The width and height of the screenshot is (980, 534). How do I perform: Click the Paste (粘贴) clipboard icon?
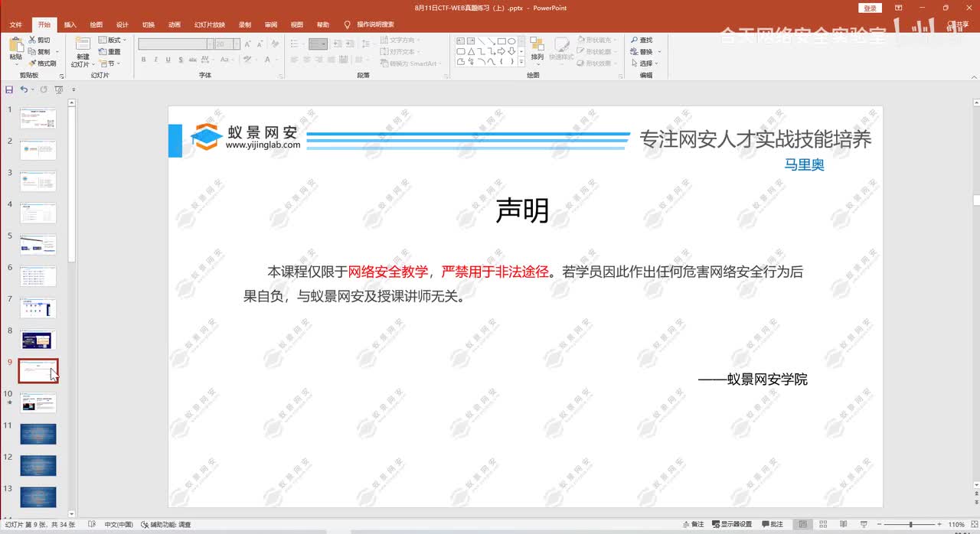click(x=15, y=44)
